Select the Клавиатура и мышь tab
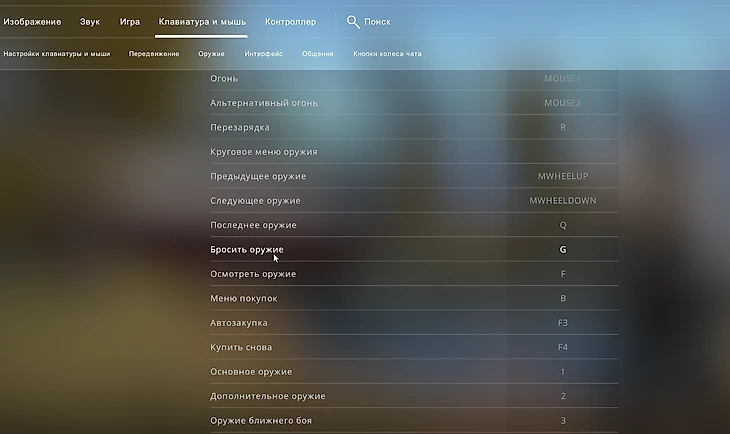 202,22
